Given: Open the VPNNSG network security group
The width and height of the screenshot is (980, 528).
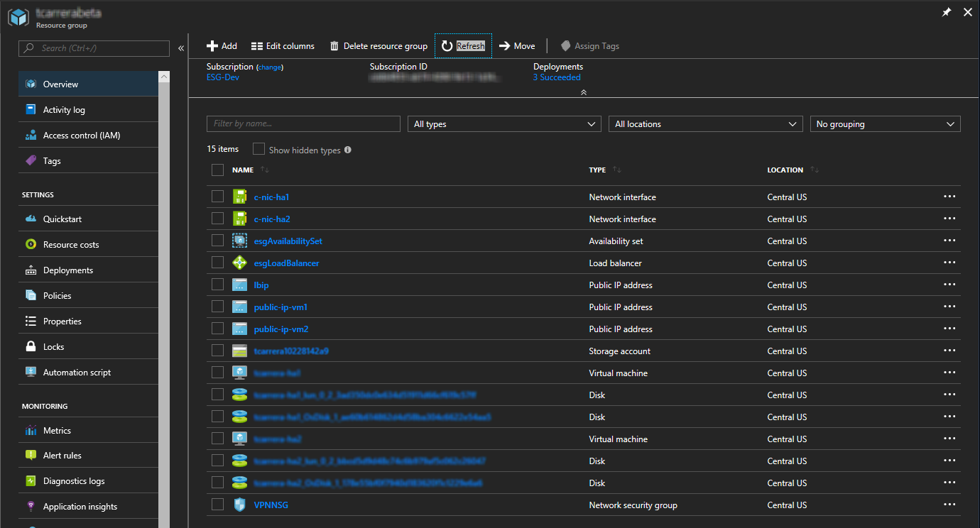Looking at the screenshot, I should (271, 505).
